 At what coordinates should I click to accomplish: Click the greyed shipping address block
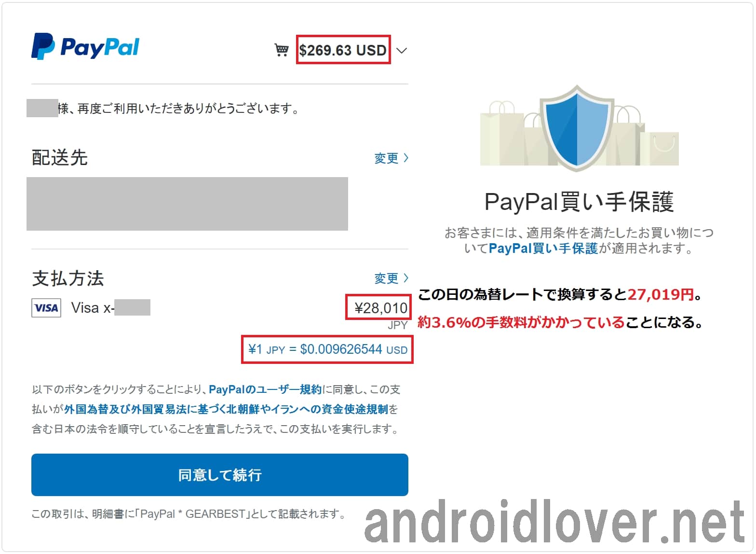pos(187,204)
